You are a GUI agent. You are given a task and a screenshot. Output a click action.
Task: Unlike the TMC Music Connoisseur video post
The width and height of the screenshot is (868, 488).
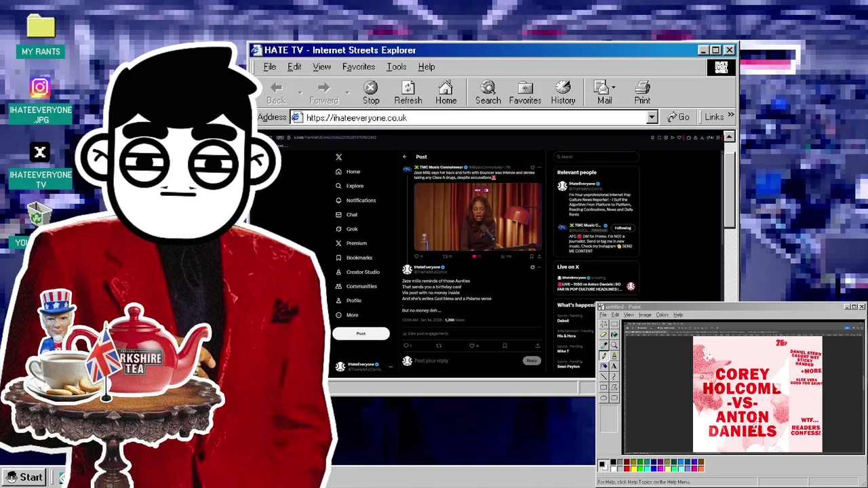coord(474,256)
